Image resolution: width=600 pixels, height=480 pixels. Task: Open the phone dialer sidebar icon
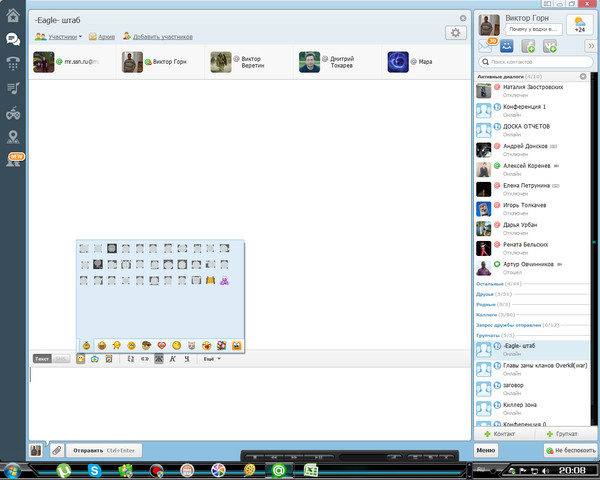click(13, 64)
